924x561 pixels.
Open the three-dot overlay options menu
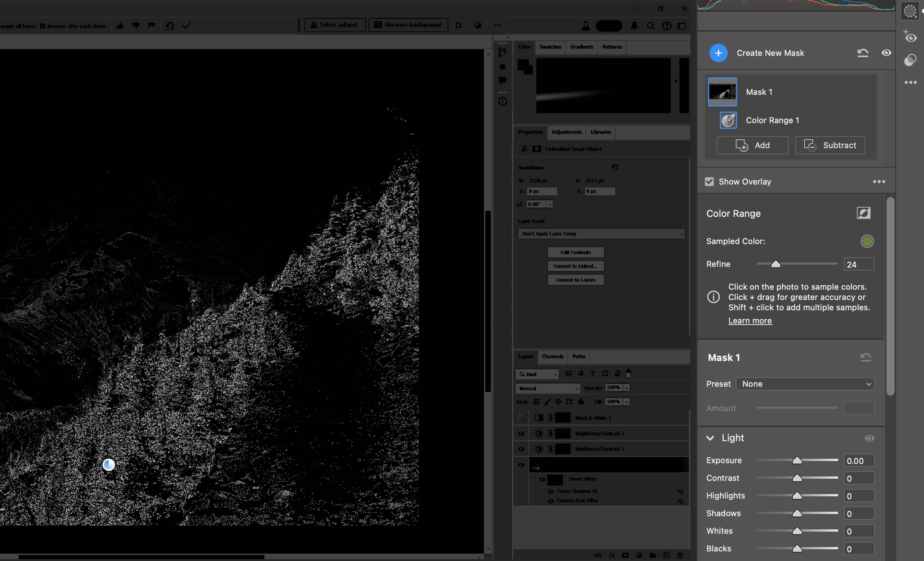(879, 182)
